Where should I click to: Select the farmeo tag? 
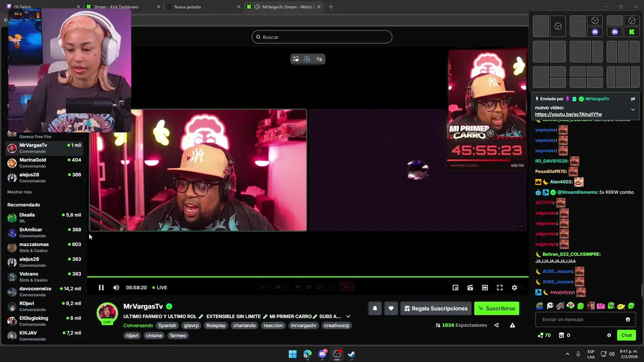pos(178,335)
